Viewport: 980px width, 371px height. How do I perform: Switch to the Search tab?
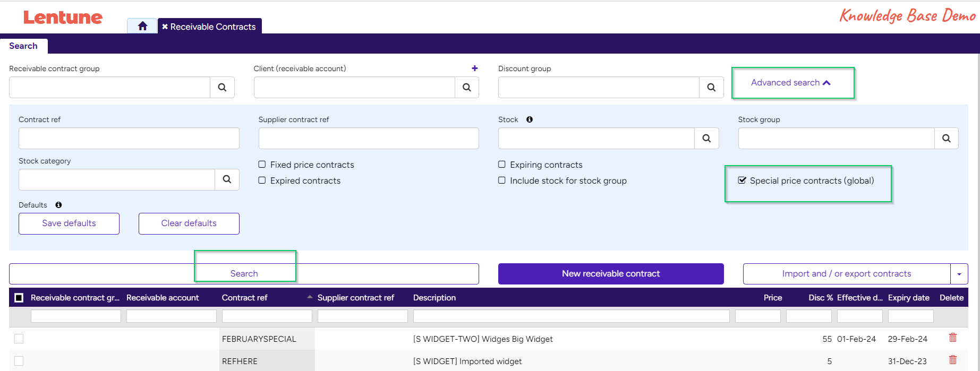tap(23, 46)
